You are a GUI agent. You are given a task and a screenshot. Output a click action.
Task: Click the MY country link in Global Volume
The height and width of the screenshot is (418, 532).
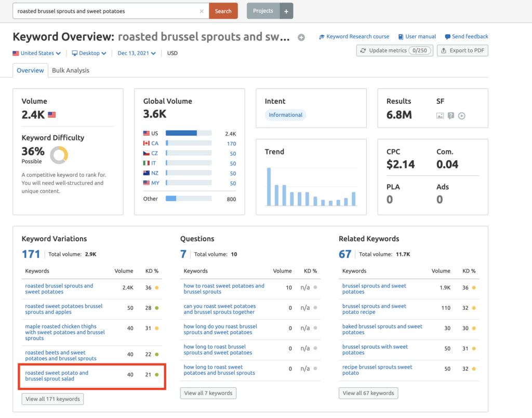tap(155, 182)
